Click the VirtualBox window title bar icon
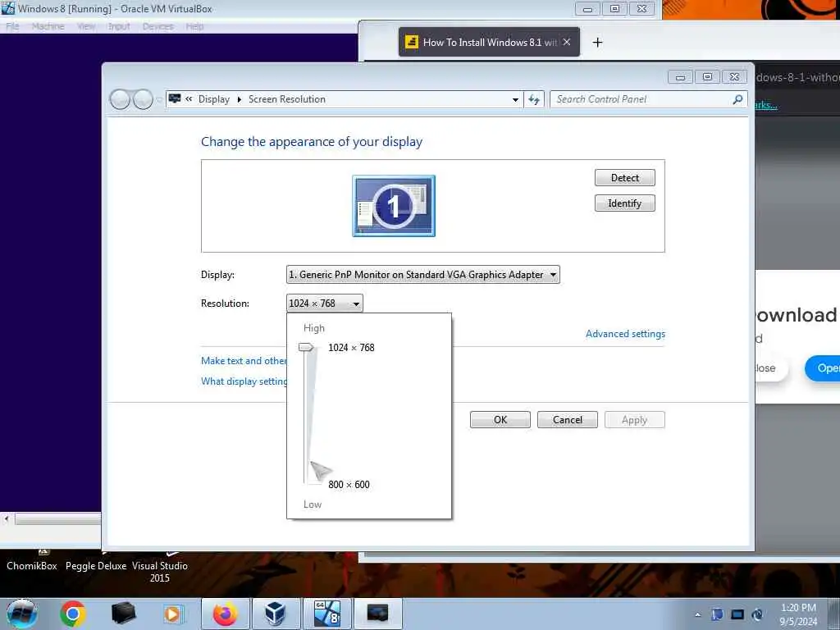Screen dimensions: 840x630 pos(8,8)
